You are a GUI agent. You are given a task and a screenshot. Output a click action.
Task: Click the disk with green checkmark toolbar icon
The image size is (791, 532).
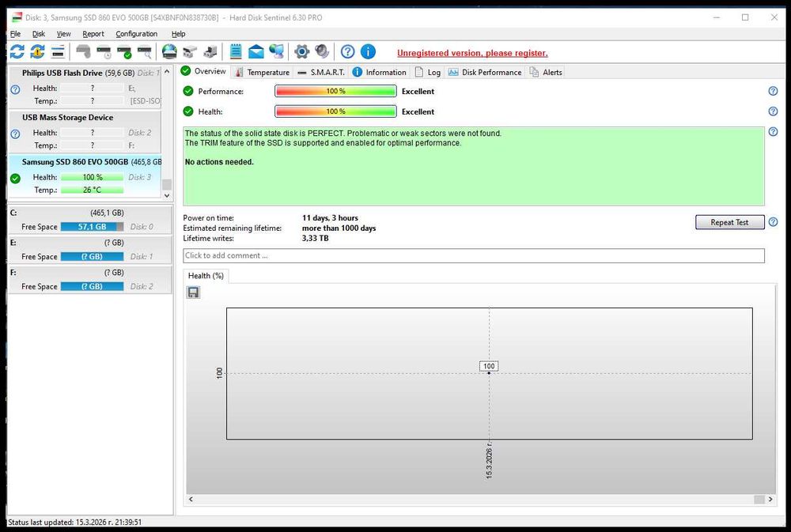124,51
